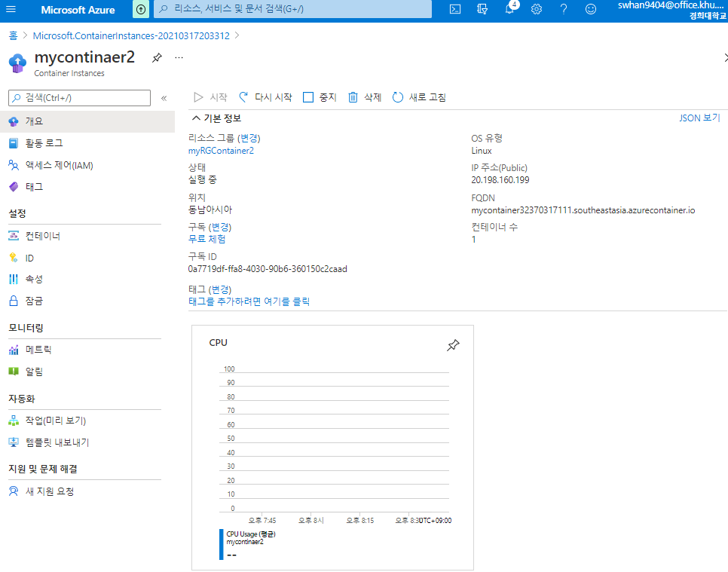This screenshot has width=728, height=572.
Task: Stop container with 중지 button
Action: point(320,97)
